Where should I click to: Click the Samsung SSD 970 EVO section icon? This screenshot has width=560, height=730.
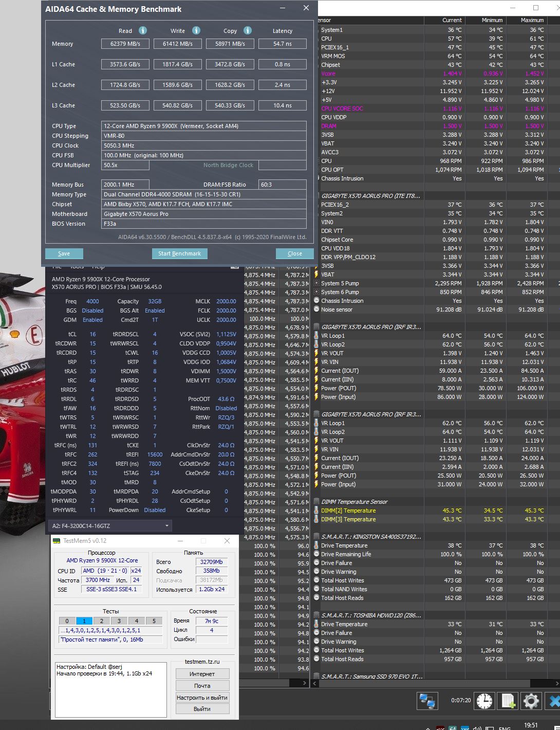point(316,677)
